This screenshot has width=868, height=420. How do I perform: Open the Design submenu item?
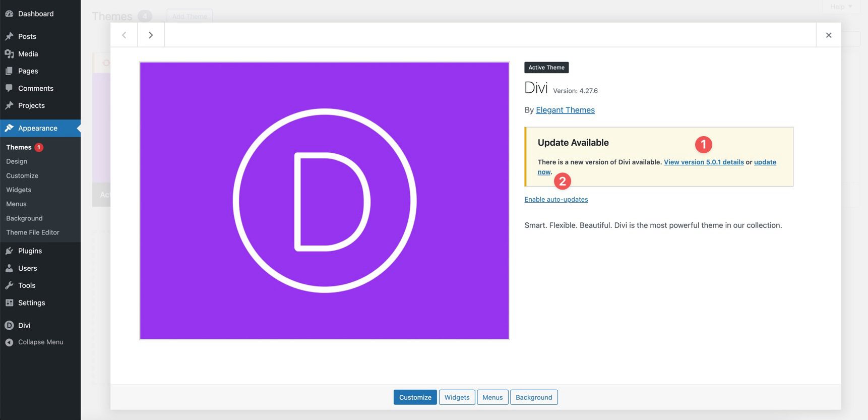pos(17,161)
